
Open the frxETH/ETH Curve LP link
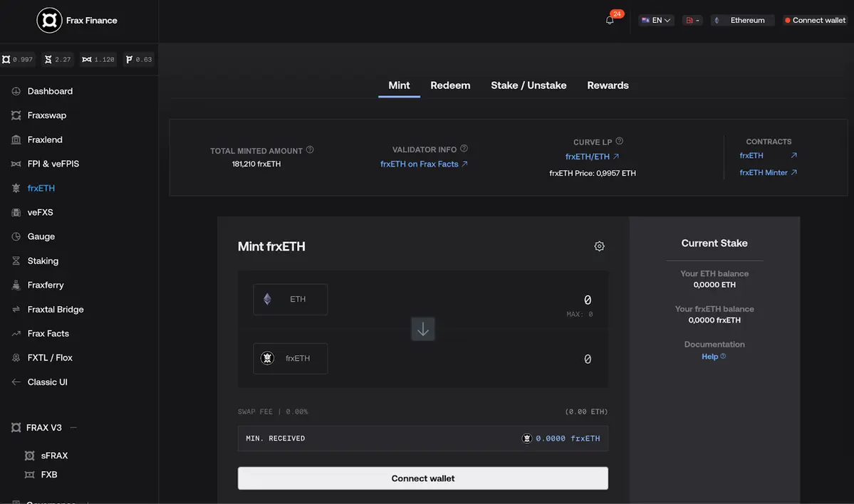pos(592,157)
